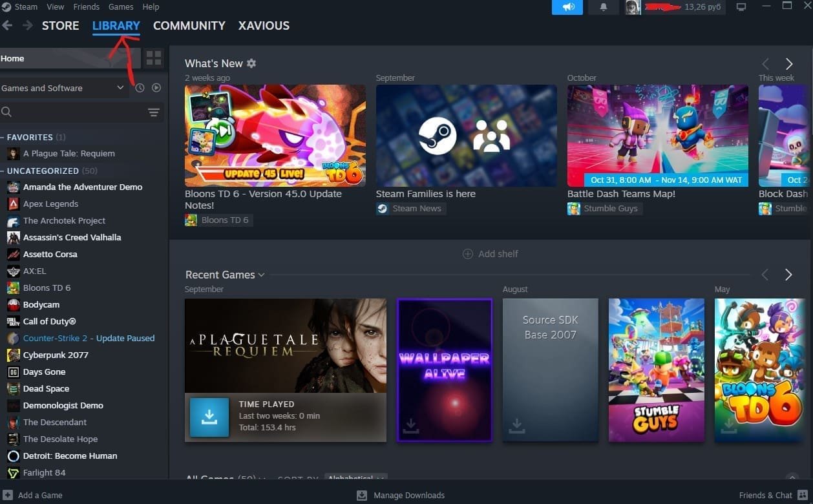This screenshot has height=504, width=813.
Task: Collapse the UNCATEGORIZED category
Action: pos(3,171)
